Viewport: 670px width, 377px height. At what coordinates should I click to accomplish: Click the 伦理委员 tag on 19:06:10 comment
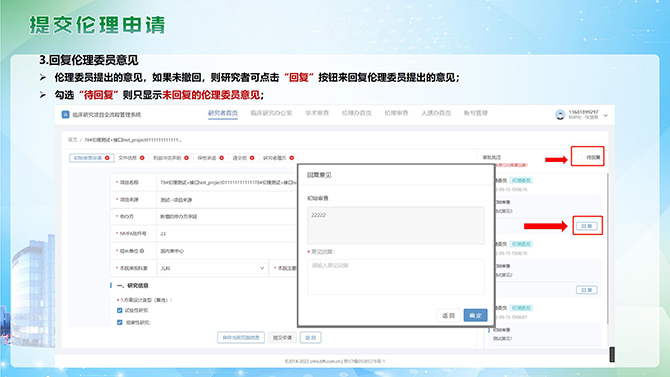coord(521,244)
